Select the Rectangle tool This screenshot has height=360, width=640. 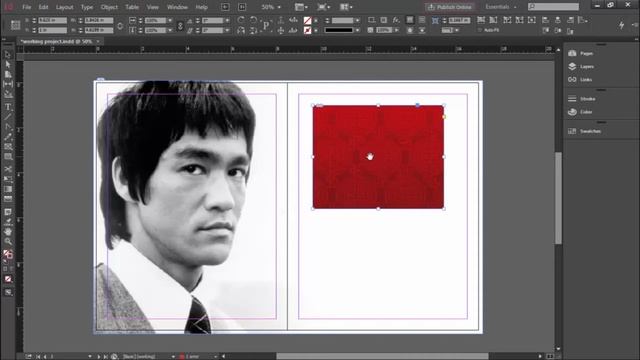[x=8, y=157]
